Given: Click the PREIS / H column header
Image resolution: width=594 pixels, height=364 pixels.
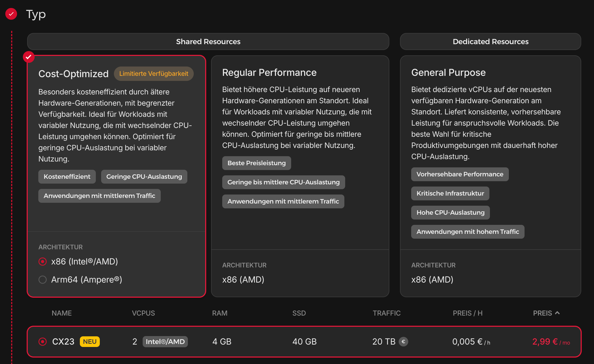Looking at the screenshot, I should 468,313.
